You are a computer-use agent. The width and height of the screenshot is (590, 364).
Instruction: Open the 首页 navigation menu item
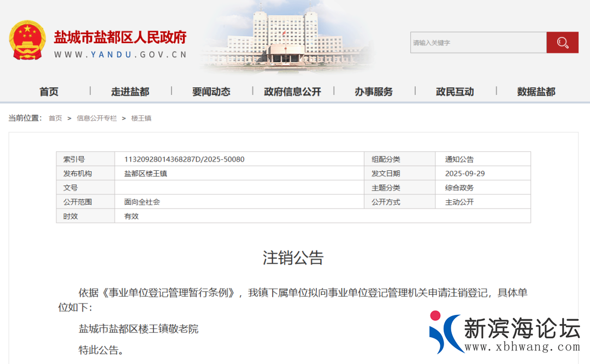click(x=49, y=92)
